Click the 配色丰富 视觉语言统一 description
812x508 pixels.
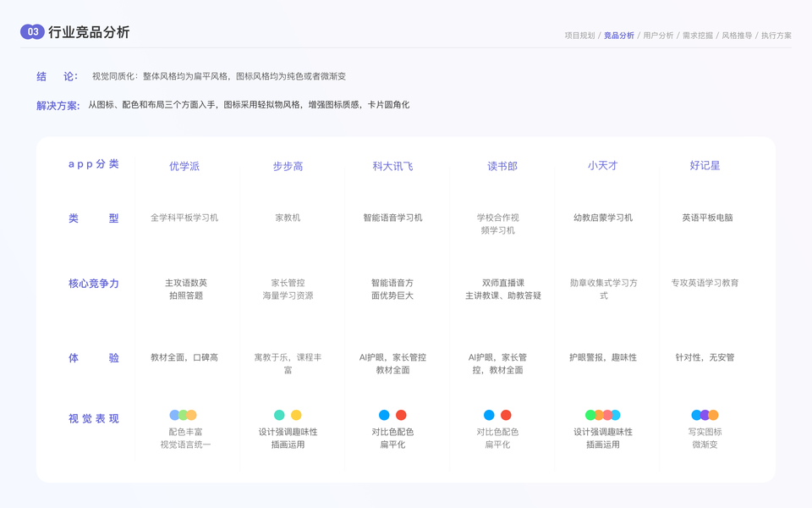pyautogui.click(x=185, y=438)
